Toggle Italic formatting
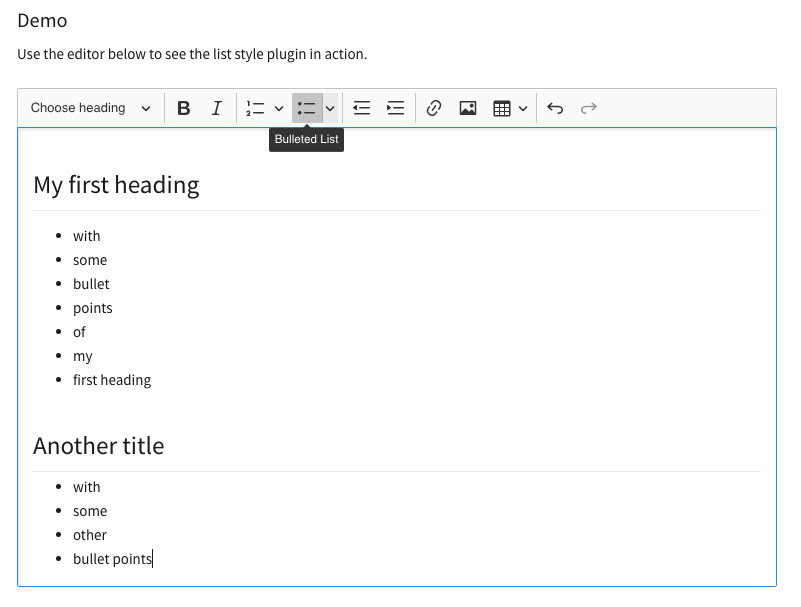Viewport: 801px width, 607px height. coord(217,108)
